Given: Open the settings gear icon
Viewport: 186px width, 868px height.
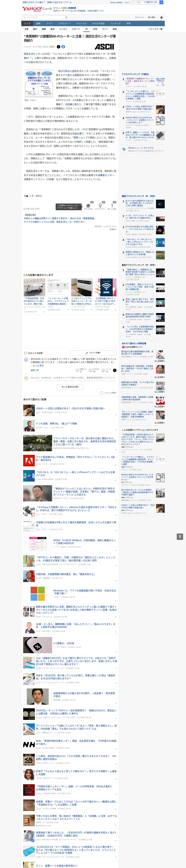Looking at the screenshot, I should click(161, 18).
